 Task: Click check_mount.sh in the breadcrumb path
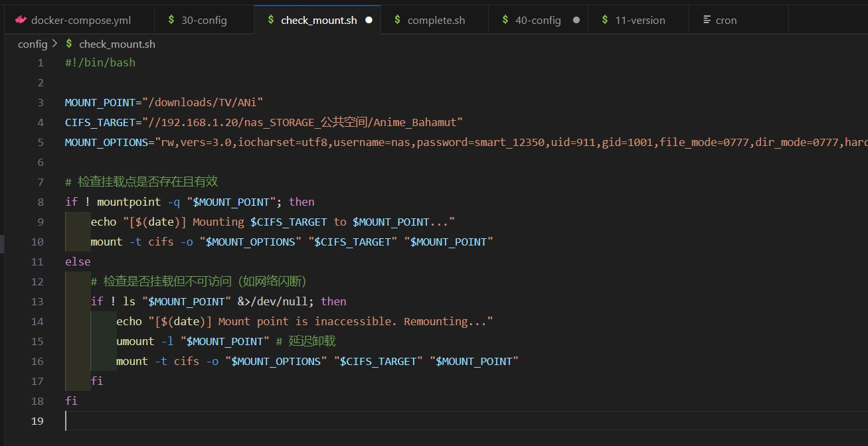coord(117,44)
